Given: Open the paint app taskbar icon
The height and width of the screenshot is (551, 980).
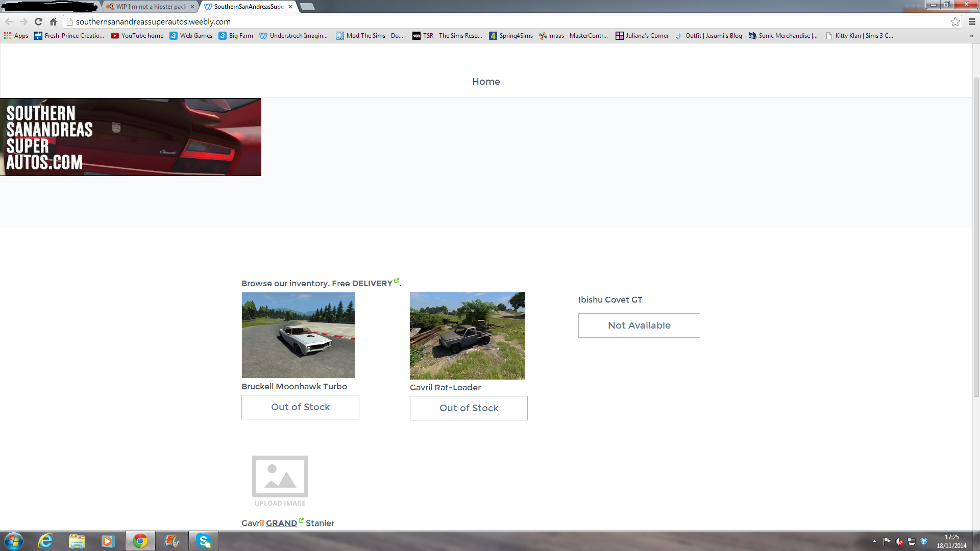Looking at the screenshot, I should click(172, 541).
